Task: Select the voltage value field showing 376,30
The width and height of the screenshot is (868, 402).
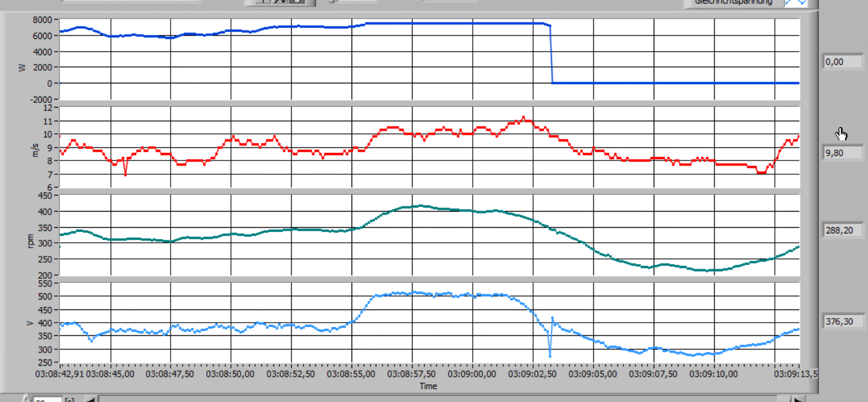Action: 843,321
